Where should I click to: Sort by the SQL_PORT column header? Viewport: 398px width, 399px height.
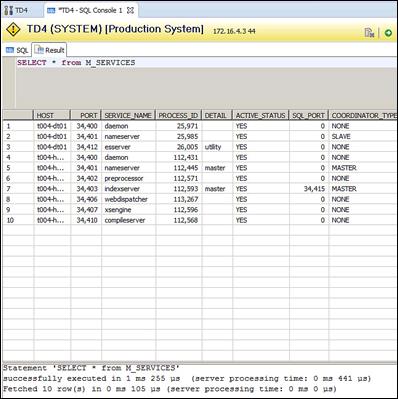tap(308, 115)
